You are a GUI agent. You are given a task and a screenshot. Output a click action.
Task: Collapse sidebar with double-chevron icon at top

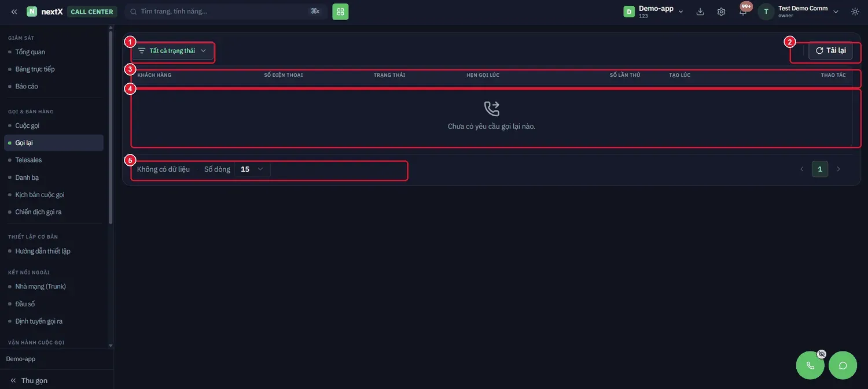14,12
